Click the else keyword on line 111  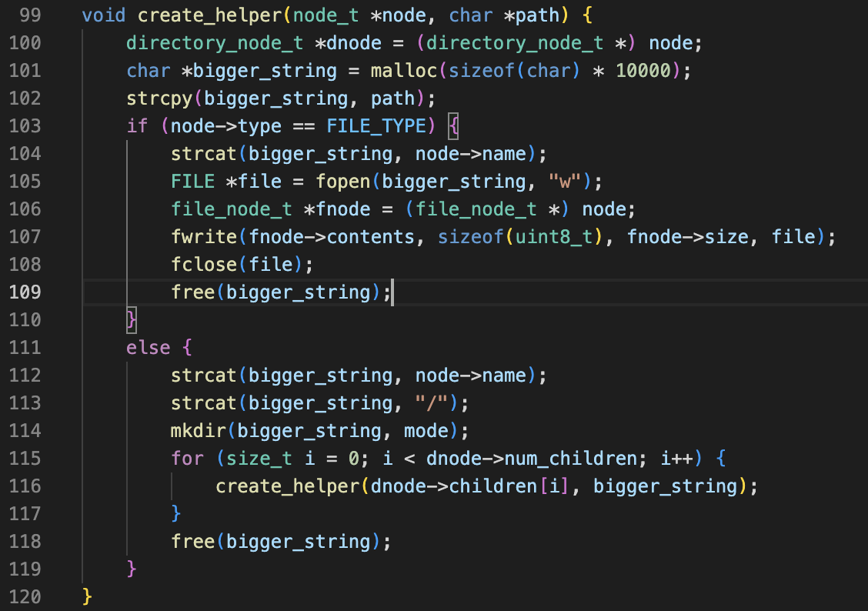click(149, 348)
